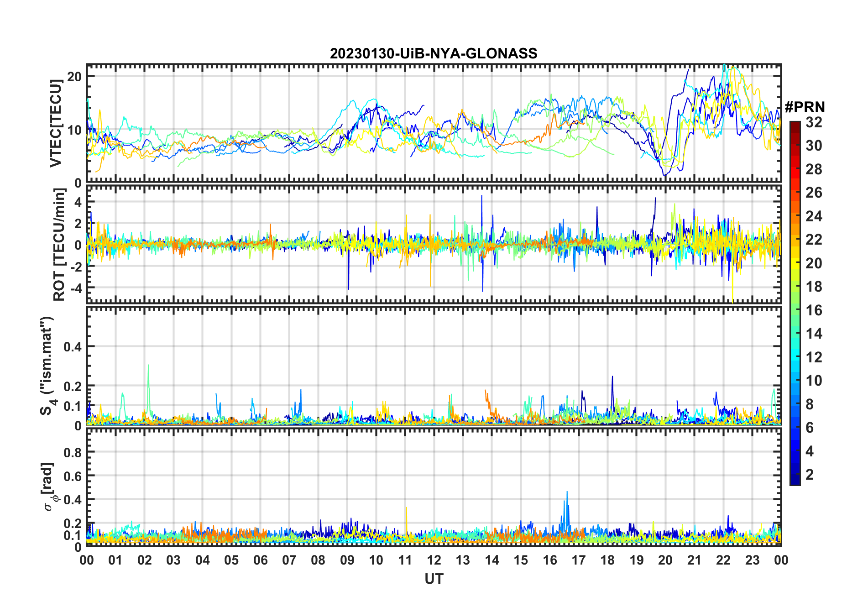This screenshot has height=607, width=868.
Task: Click the 10 tick on the VTEC axis
Action: 74,130
